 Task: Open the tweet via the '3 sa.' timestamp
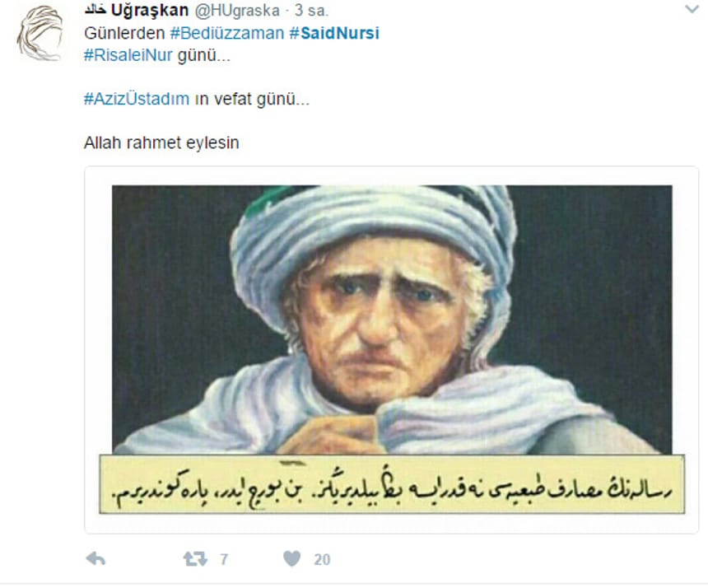coord(311,11)
